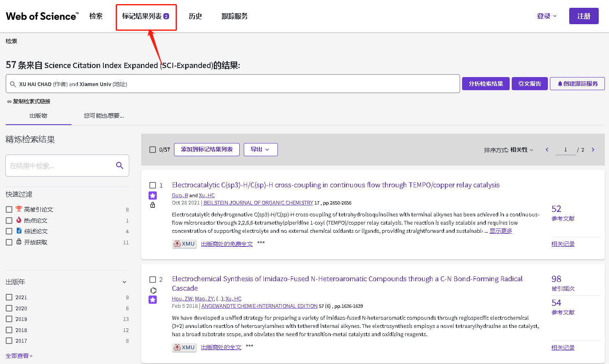Switch to the 您可能也想要 tab

(104, 116)
